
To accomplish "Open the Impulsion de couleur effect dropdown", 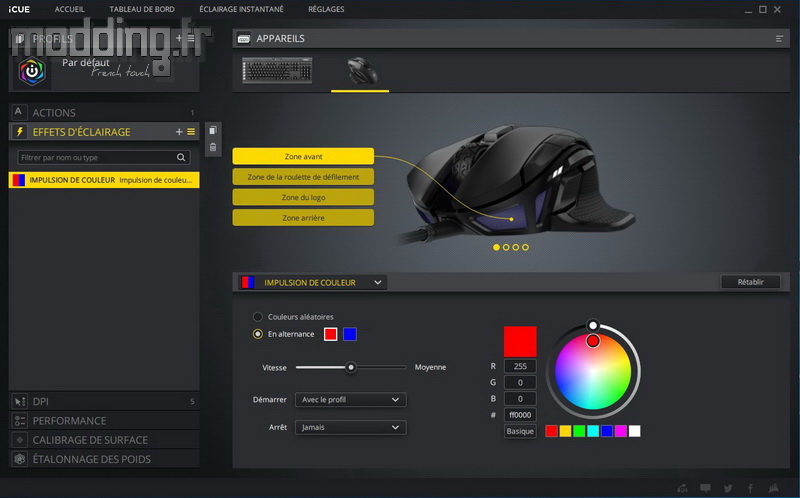I will 312,282.
